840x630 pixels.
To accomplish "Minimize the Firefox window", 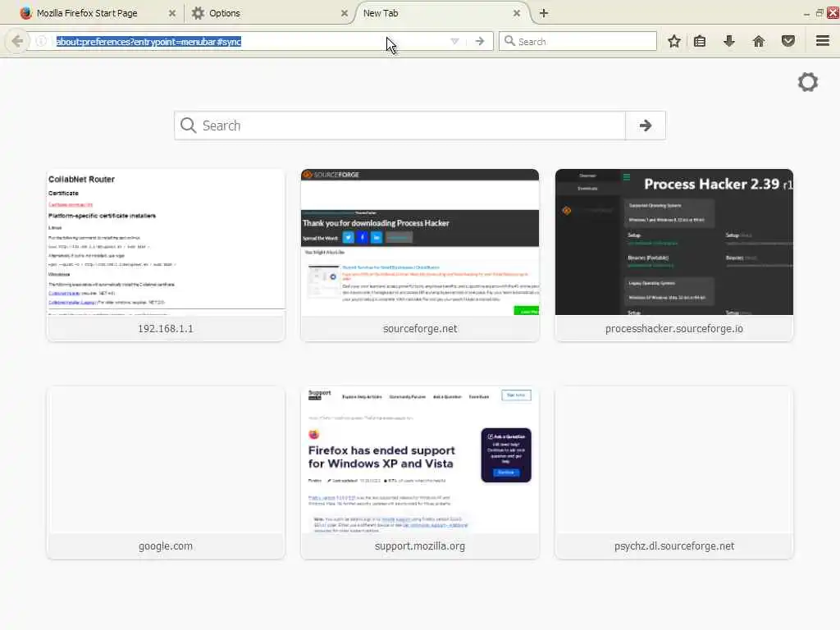I will tap(807, 13).
